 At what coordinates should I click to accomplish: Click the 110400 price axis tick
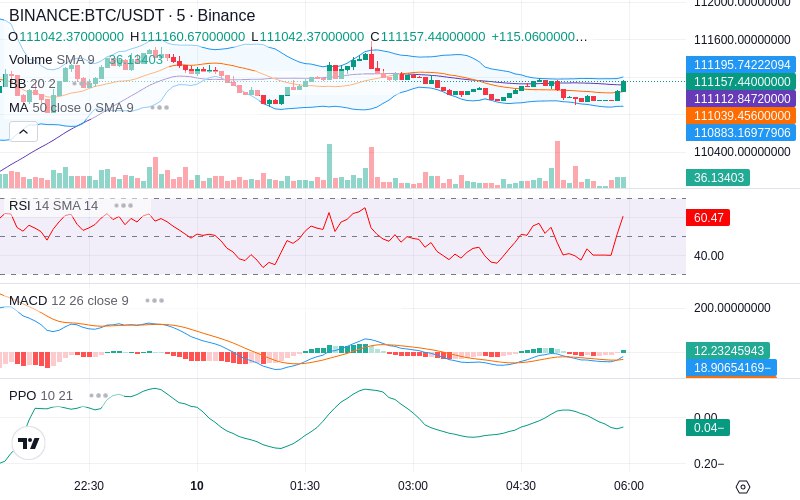tap(742, 152)
